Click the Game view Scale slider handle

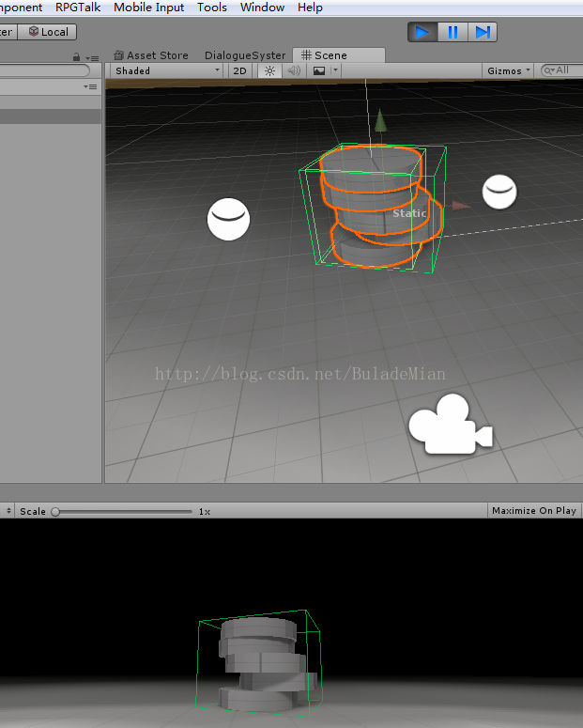coord(55,512)
